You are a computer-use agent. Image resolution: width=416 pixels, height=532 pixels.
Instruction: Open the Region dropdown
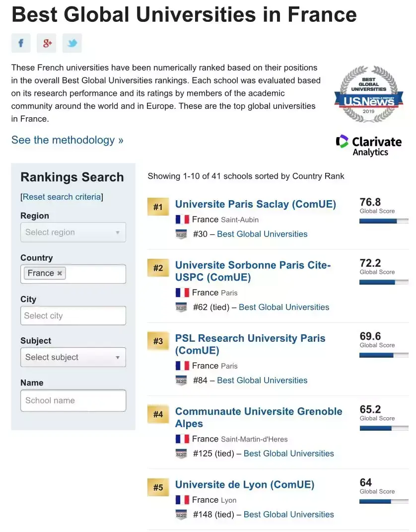click(73, 232)
